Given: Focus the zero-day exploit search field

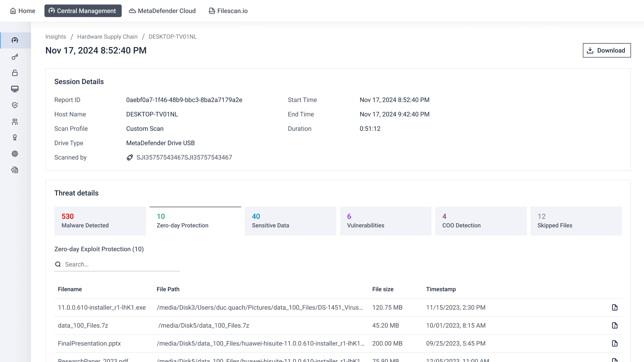Looking at the screenshot, I should [121, 264].
